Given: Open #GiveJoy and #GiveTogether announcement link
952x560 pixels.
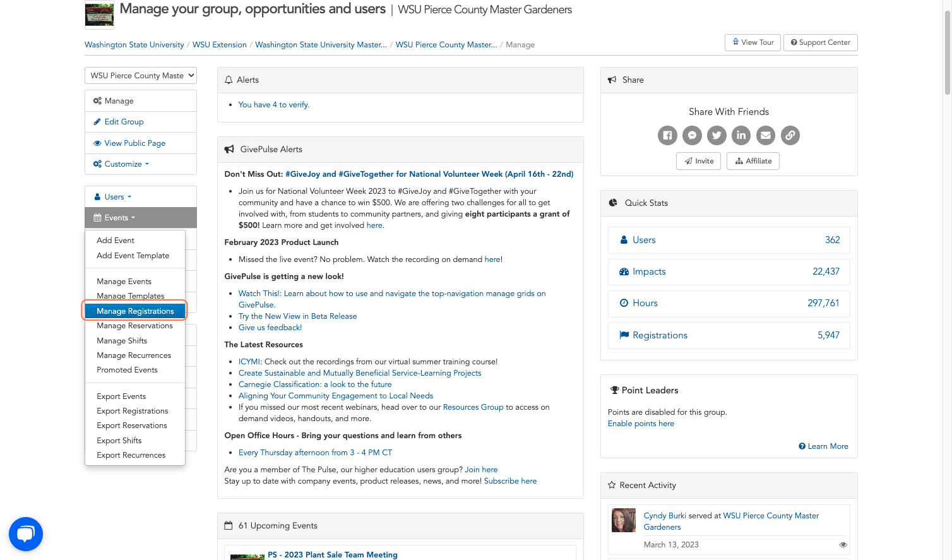Looking at the screenshot, I should [429, 174].
